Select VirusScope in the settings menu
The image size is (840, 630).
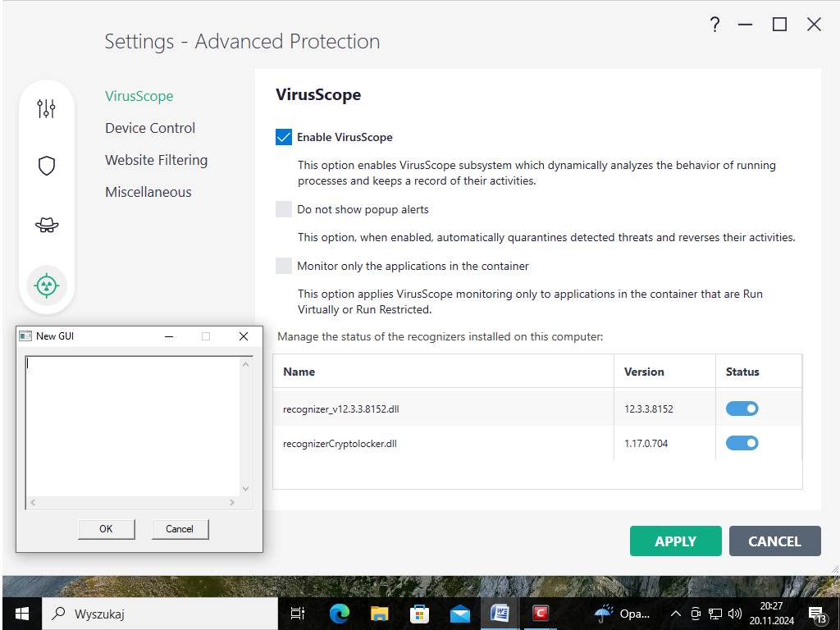pos(139,96)
